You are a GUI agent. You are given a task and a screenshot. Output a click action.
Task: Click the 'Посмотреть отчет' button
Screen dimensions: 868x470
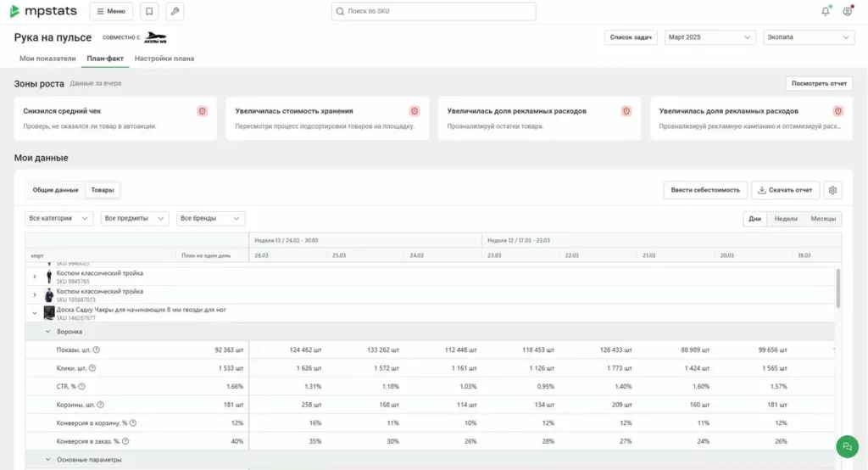pyautogui.click(x=819, y=83)
